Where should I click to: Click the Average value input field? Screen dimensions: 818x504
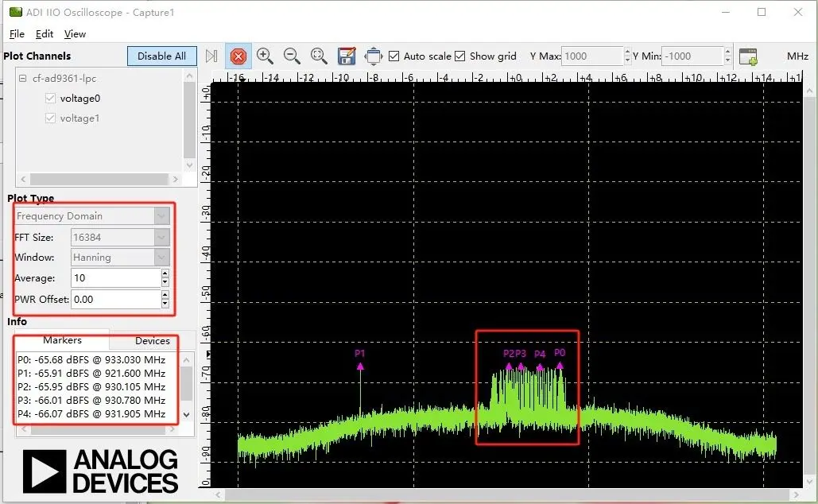click(114, 278)
